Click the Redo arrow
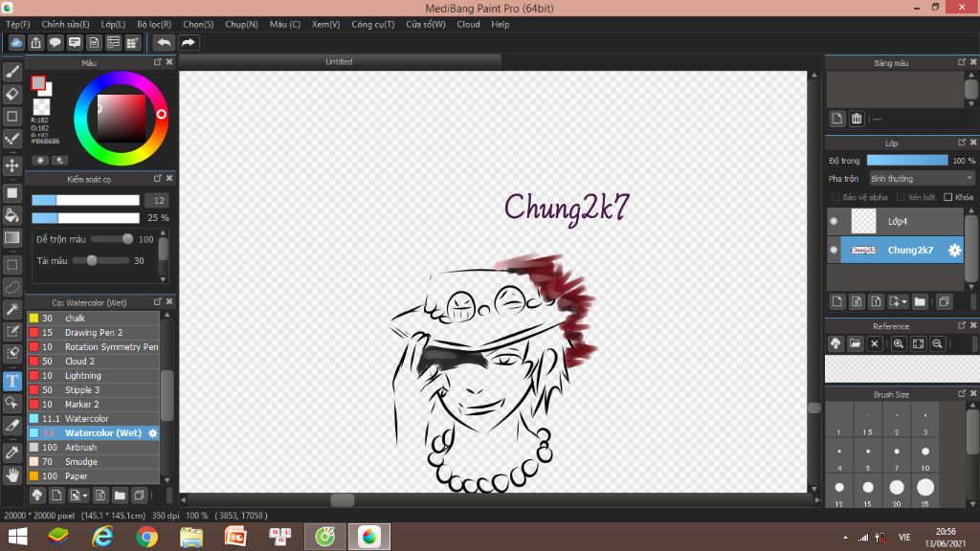This screenshot has height=551, width=980. point(188,42)
